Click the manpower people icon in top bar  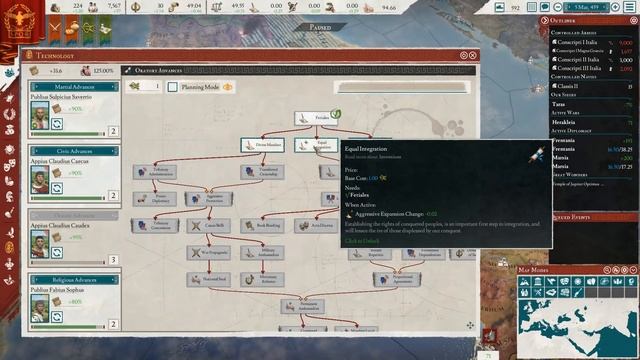(93, 7)
